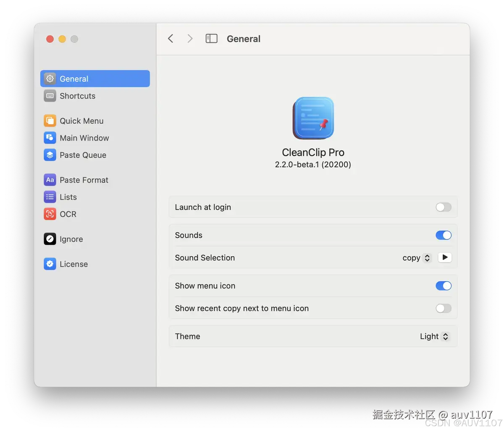Select Paste Queue in the sidebar

[x=95, y=155]
